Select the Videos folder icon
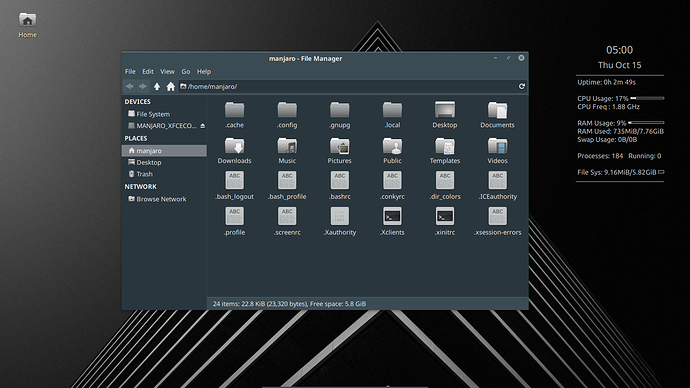 coord(497,146)
